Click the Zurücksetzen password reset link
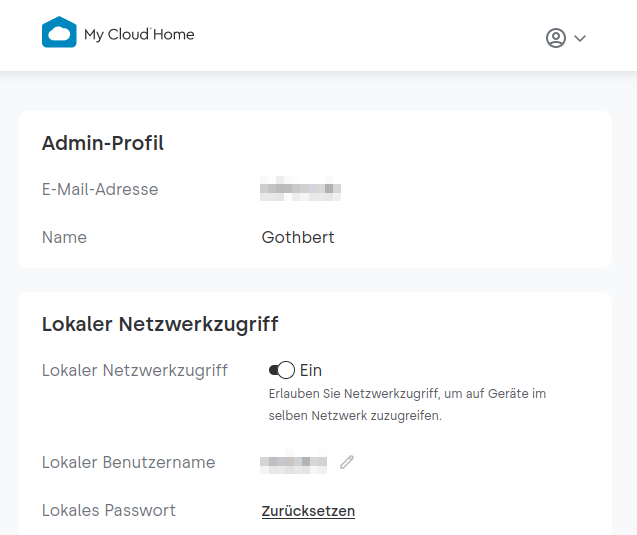This screenshot has width=637, height=535. point(308,511)
